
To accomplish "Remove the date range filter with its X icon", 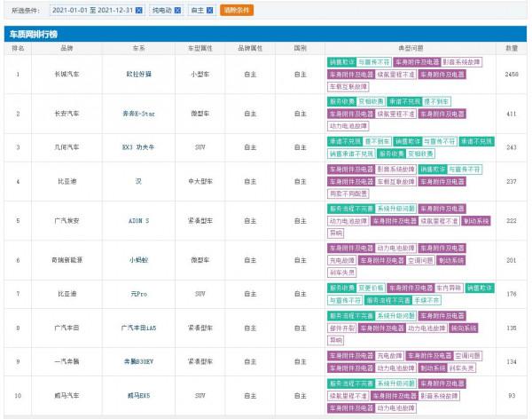I will [x=139, y=10].
